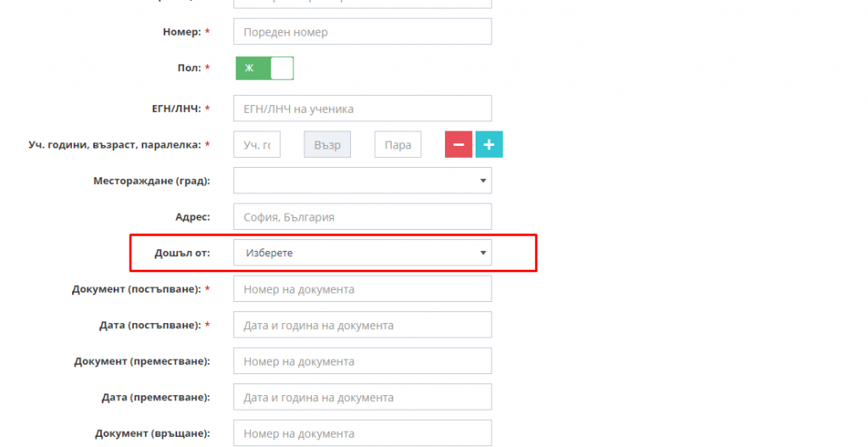Click Дата (постъпване) date field
The height and width of the screenshot is (447, 868).
point(362,325)
